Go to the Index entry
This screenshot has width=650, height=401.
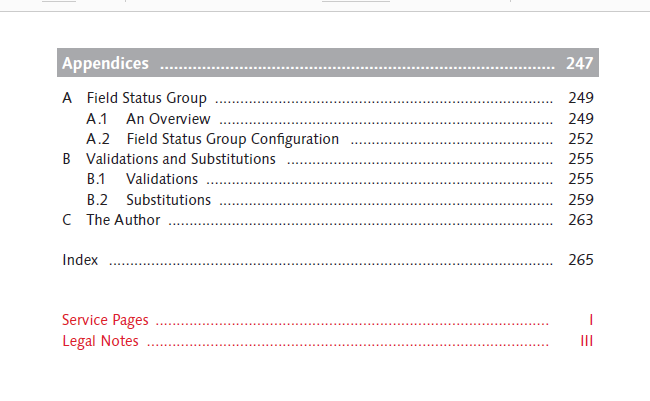coord(80,260)
